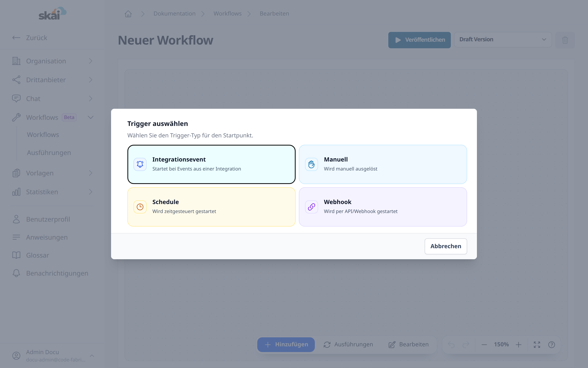Image resolution: width=588 pixels, height=368 pixels.
Task: Click the skai logo
Action: point(52,13)
